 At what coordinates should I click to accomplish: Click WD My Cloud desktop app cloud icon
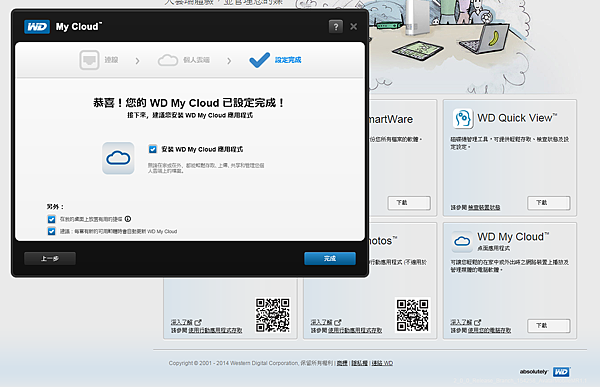pyautogui.click(x=462, y=242)
